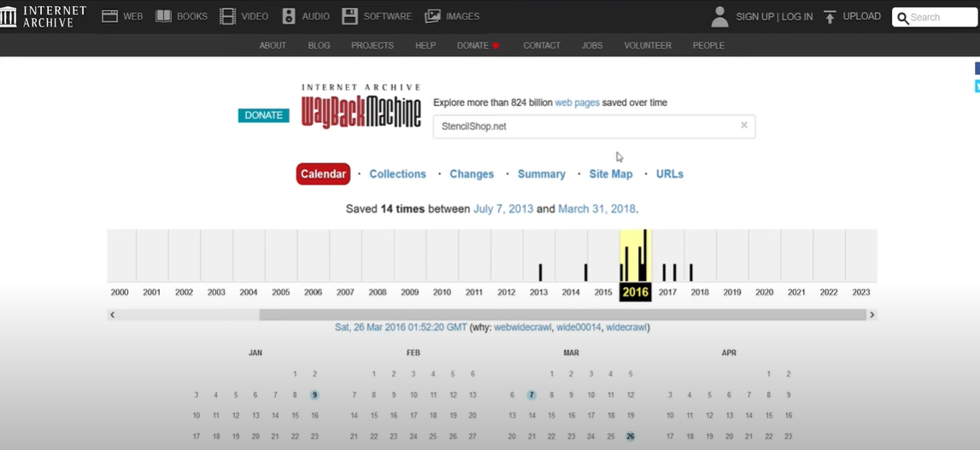This screenshot has height=450, width=980.
Task: Select year 2000 on the timeline
Action: pos(120,292)
